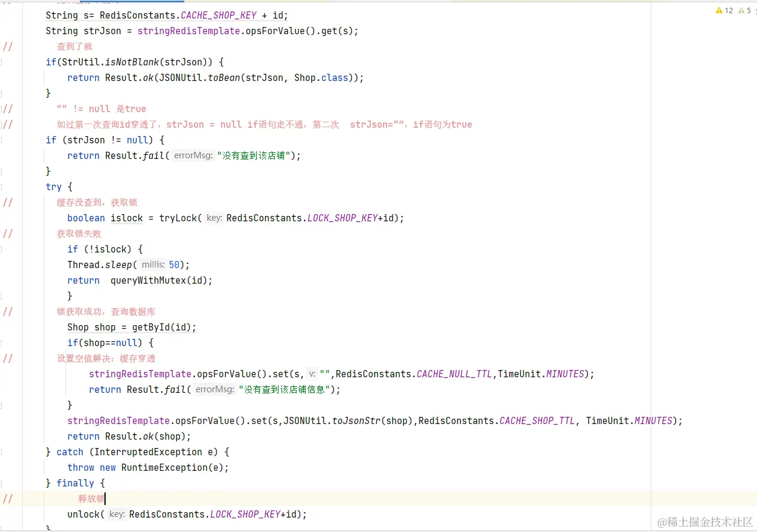This screenshot has width=757, height=532.
Task: Click the CACHE_NULL_TTL constant
Action: coord(454,374)
